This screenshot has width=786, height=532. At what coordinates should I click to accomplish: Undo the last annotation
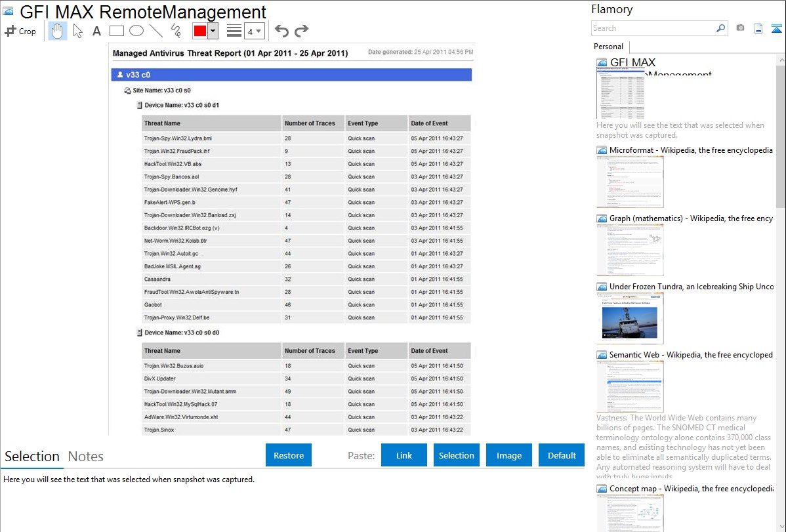coord(281,31)
